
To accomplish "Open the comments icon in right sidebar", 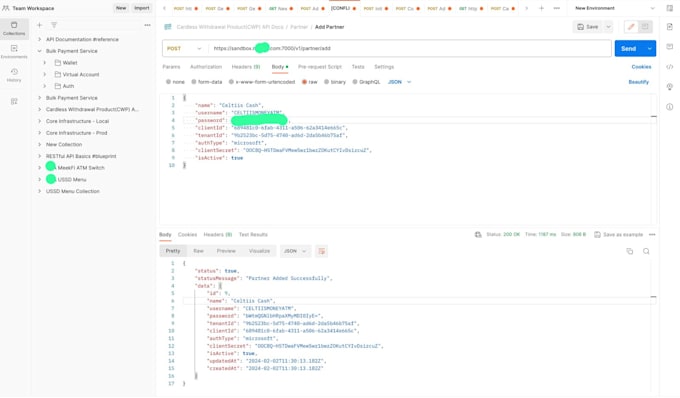I will point(670,47).
